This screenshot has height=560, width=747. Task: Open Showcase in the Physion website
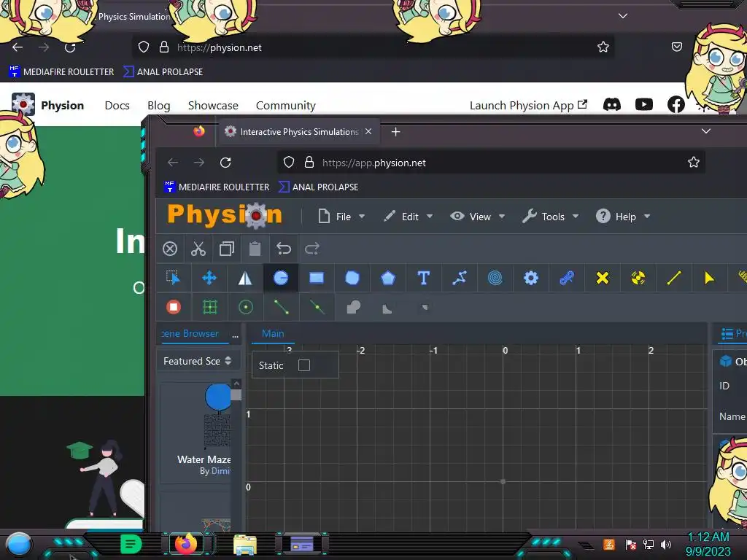(x=213, y=105)
